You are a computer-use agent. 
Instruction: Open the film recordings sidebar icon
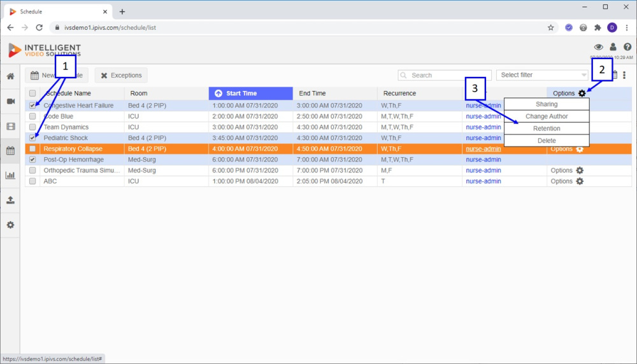click(x=10, y=126)
